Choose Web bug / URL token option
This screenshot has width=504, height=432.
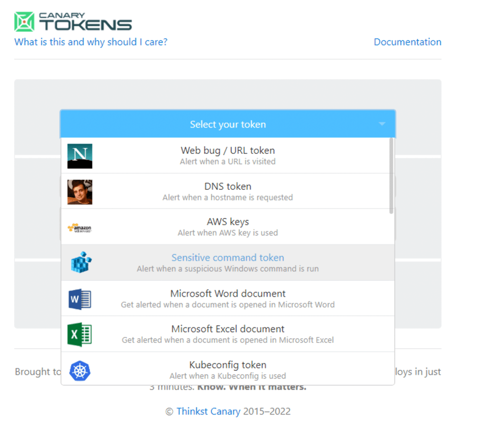(227, 155)
